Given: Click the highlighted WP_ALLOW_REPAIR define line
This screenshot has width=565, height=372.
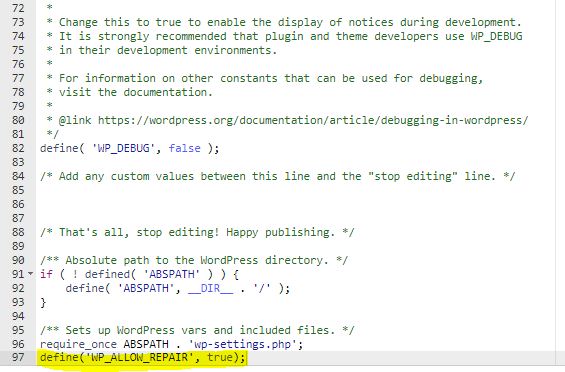Looking at the screenshot, I should (143, 358).
